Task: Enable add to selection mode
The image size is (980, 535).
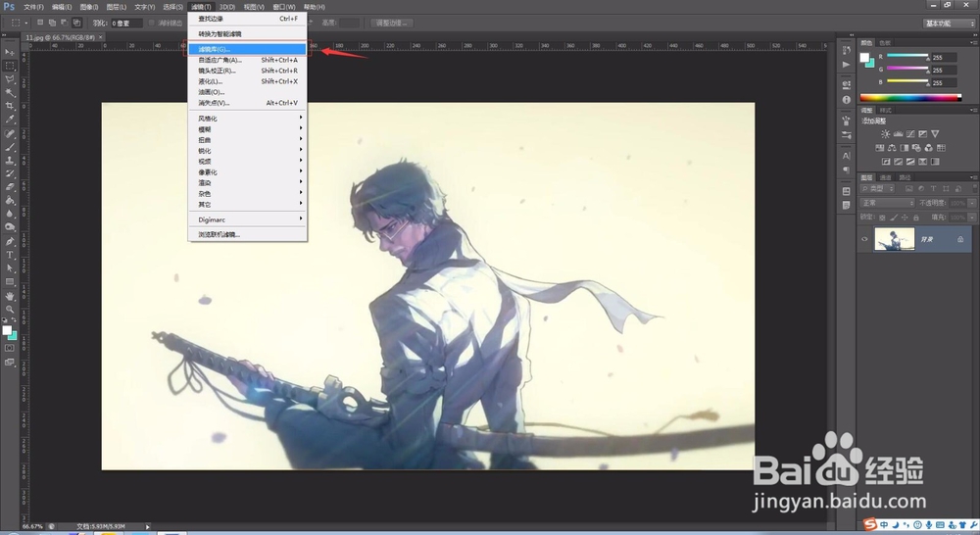Action: (x=52, y=23)
